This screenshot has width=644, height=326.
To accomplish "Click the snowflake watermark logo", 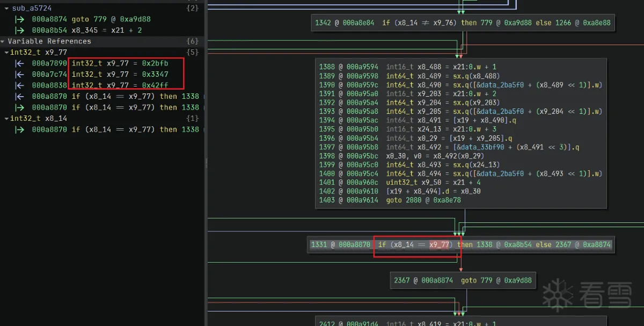I will (559, 294).
